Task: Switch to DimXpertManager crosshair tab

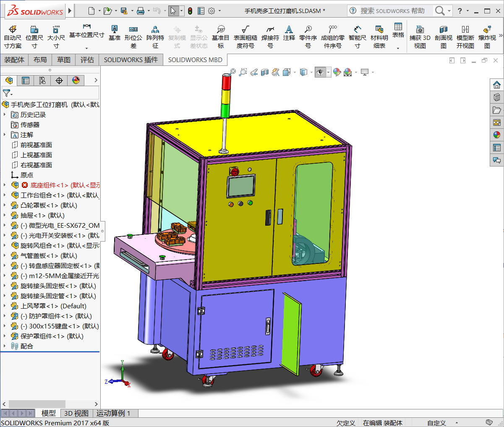Action: (x=59, y=80)
